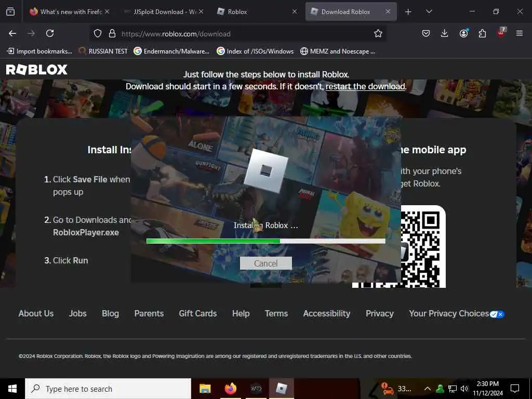
Task: Switch to What's new with Firefox tab
Action: pyautogui.click(x=70, y=11)
